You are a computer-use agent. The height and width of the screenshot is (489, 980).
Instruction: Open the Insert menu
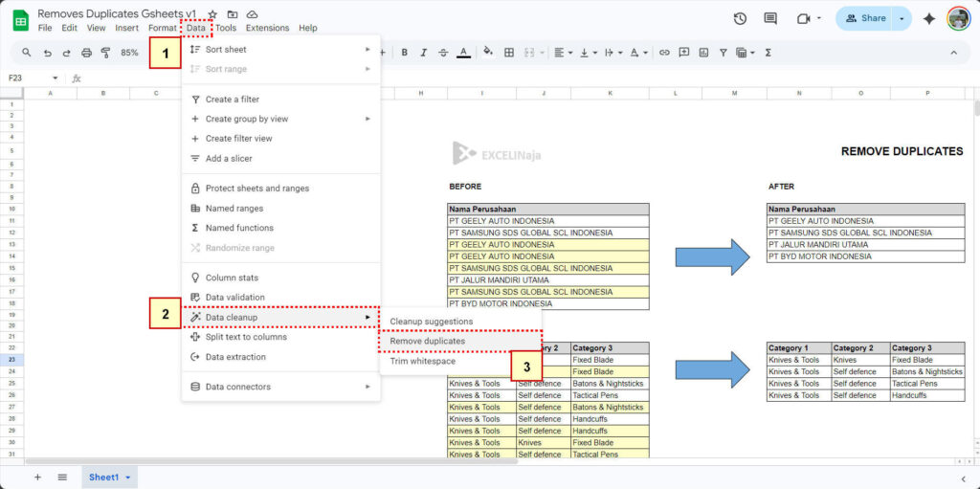pos(127,28)
